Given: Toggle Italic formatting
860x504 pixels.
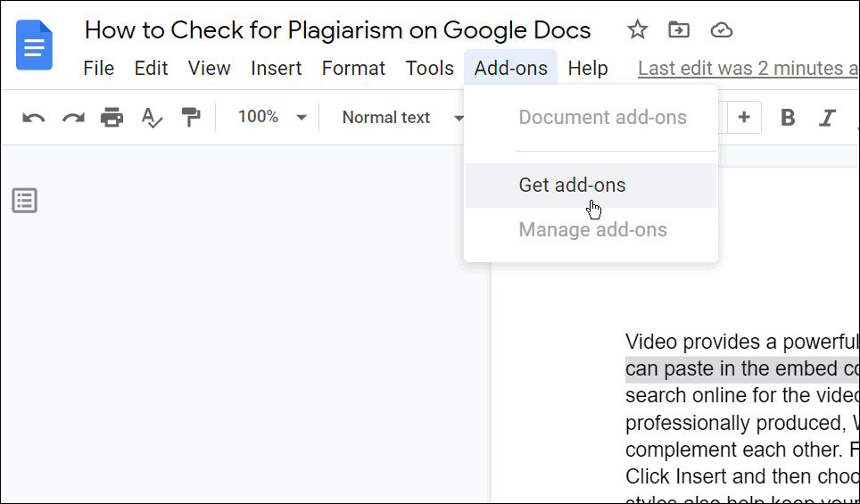Looking at the screenshot, I should tap(827, 118).
